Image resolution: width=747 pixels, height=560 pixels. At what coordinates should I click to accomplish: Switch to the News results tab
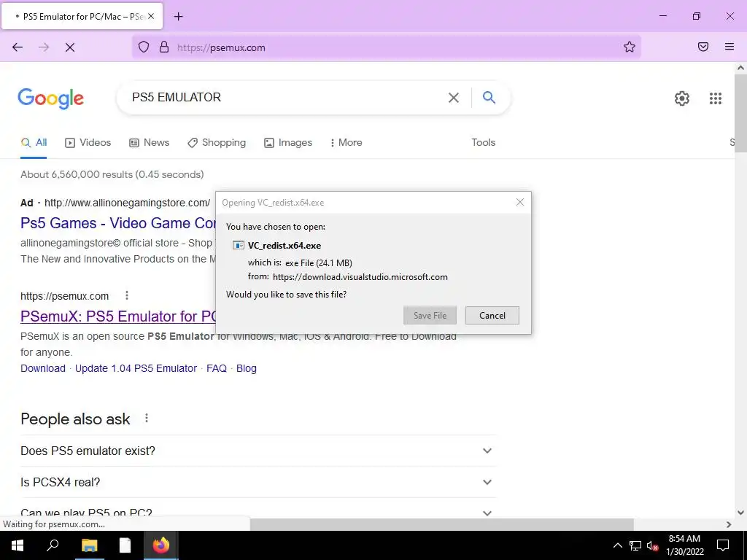(x=149, y=142)
